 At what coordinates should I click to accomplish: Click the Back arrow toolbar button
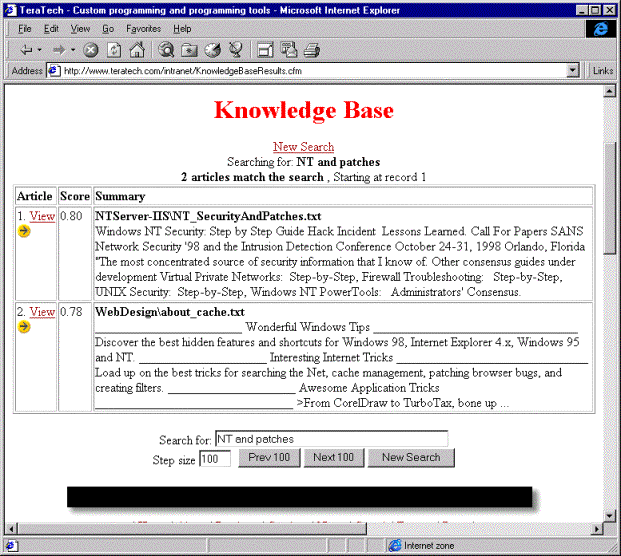pos(26,50)
